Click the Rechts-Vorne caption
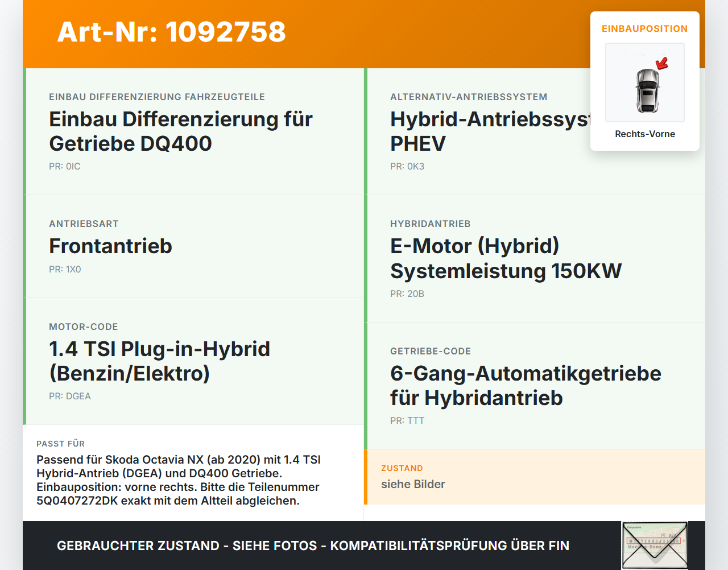This screenshot has width=728, height=570. tap(645, 134)
